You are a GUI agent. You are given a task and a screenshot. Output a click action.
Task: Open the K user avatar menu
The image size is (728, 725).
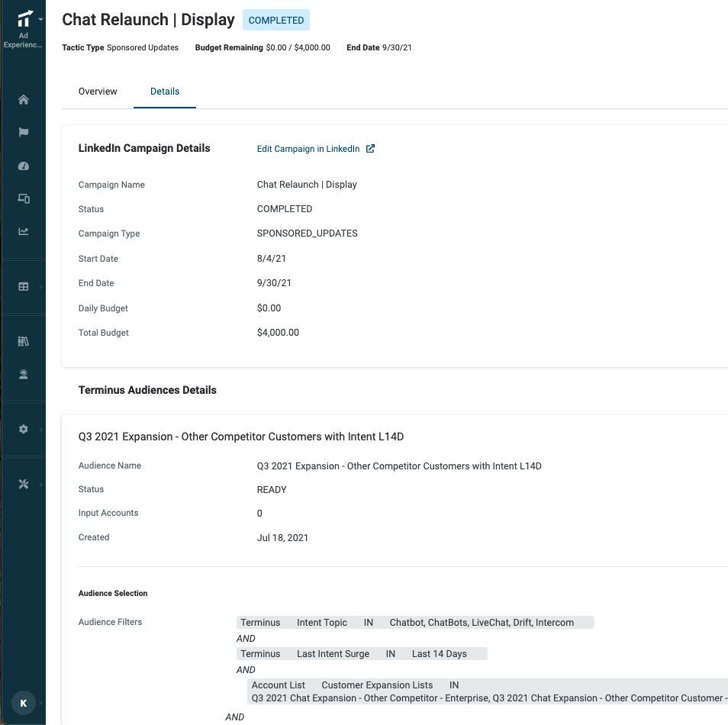pyautogui.click(x=23, y=703)
